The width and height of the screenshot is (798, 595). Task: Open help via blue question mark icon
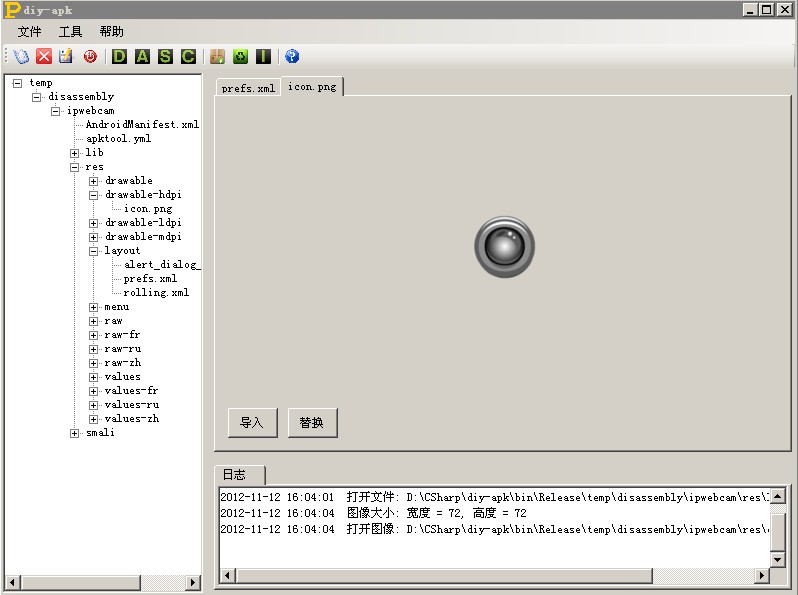click(292, 57)
